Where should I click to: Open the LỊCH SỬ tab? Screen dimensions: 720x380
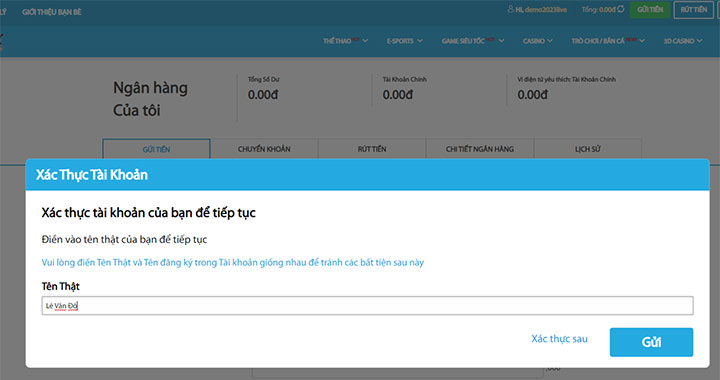tap(588, 149)
